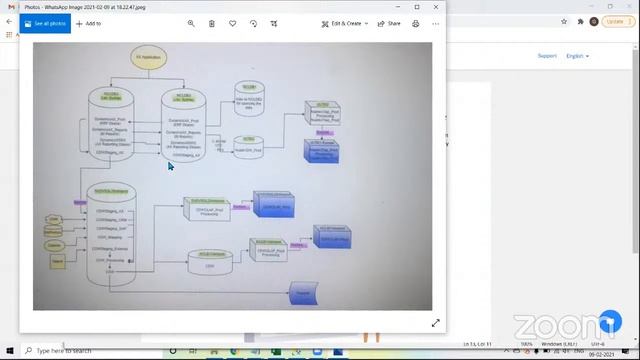Click the displayed diagram photo
Viewport: 640px width, 360px height.
232,176
